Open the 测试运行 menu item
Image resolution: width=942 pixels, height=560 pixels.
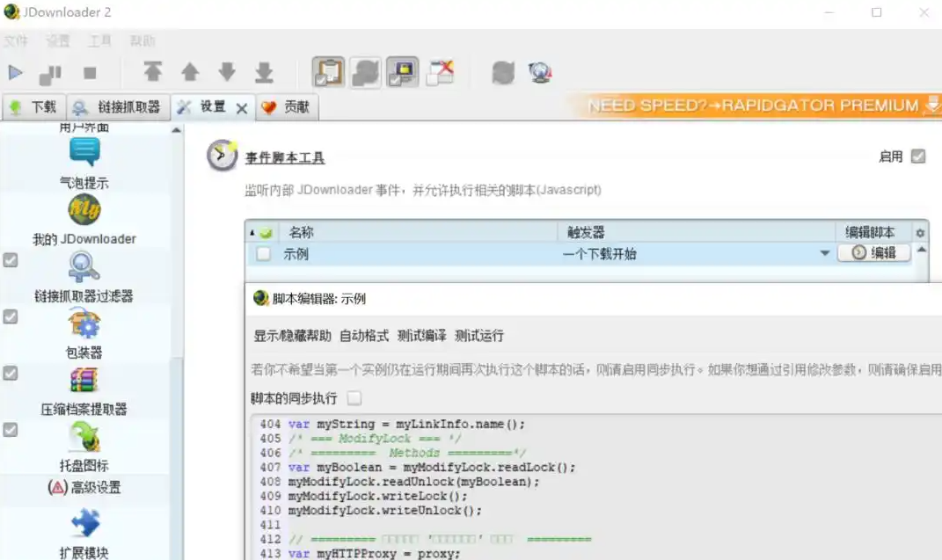479,336
